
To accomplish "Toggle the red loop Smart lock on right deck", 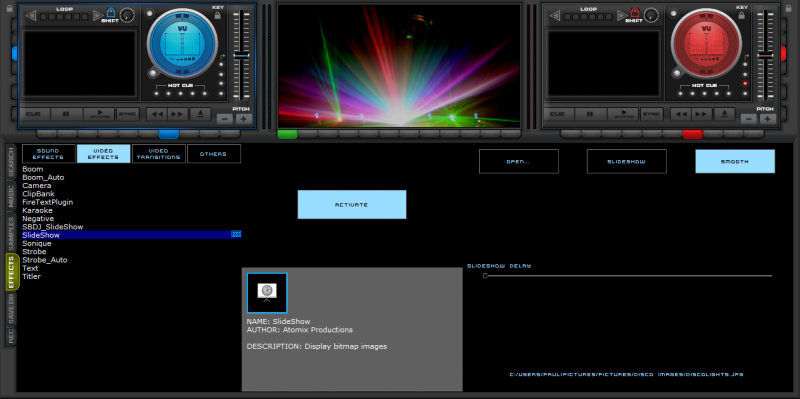I will tap(635, 13).
